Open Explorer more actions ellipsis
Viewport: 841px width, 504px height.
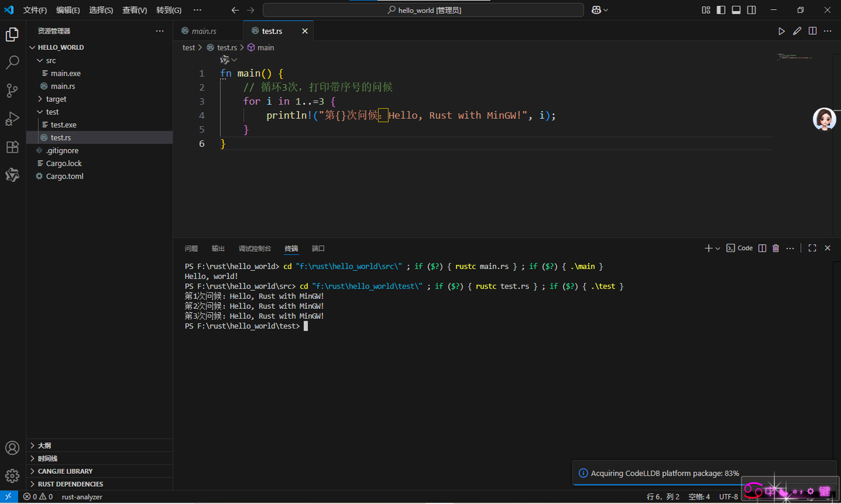[x=160, y=31]
